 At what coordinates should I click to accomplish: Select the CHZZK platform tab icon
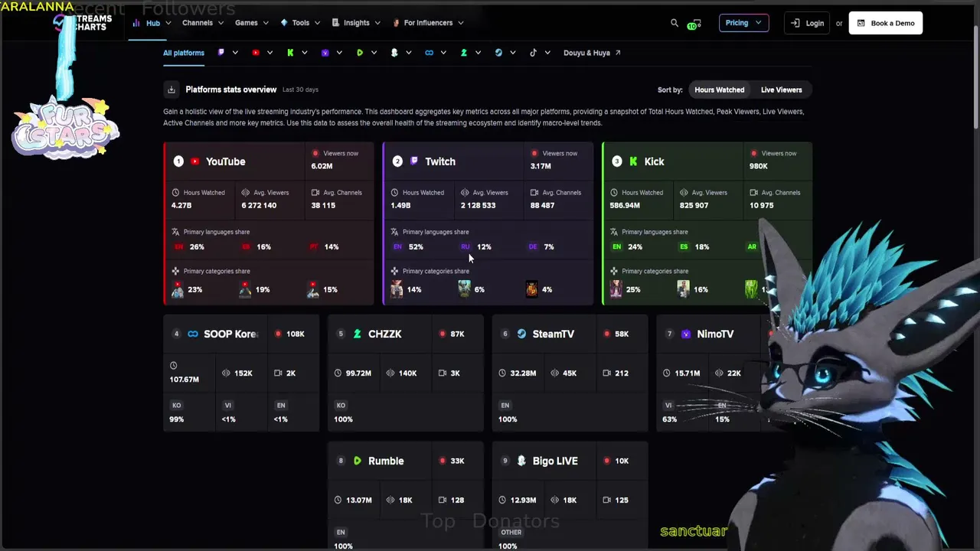(464, 53)
